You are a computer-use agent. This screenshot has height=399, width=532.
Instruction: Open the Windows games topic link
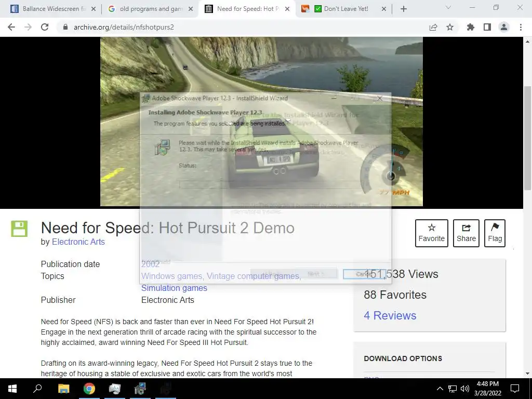pos(172,276)
